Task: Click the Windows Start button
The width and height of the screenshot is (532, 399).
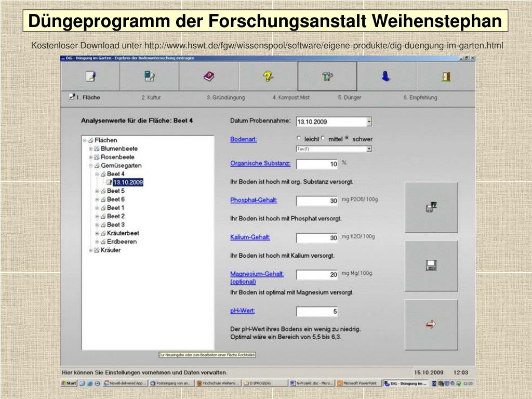Action: click(69, 383)
